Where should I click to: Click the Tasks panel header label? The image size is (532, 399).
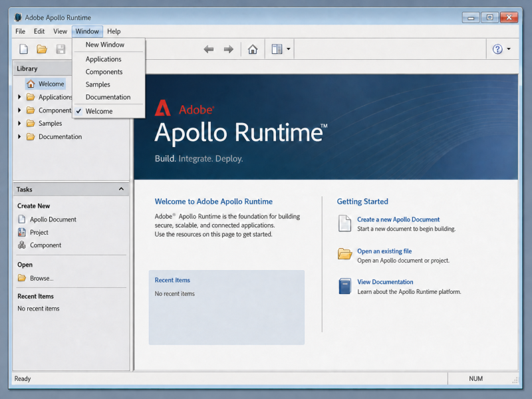coord(25,190)
